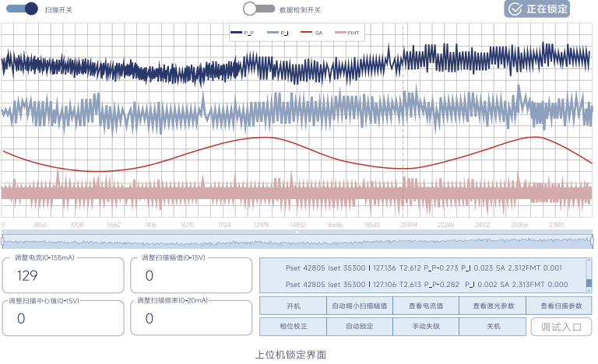
Task: Click right handle of chart zoom slider
Action: (x=592, y=241)
